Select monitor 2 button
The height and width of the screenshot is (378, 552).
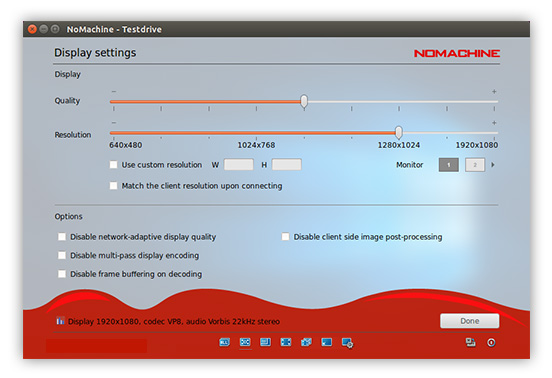[x=475, y=165]
